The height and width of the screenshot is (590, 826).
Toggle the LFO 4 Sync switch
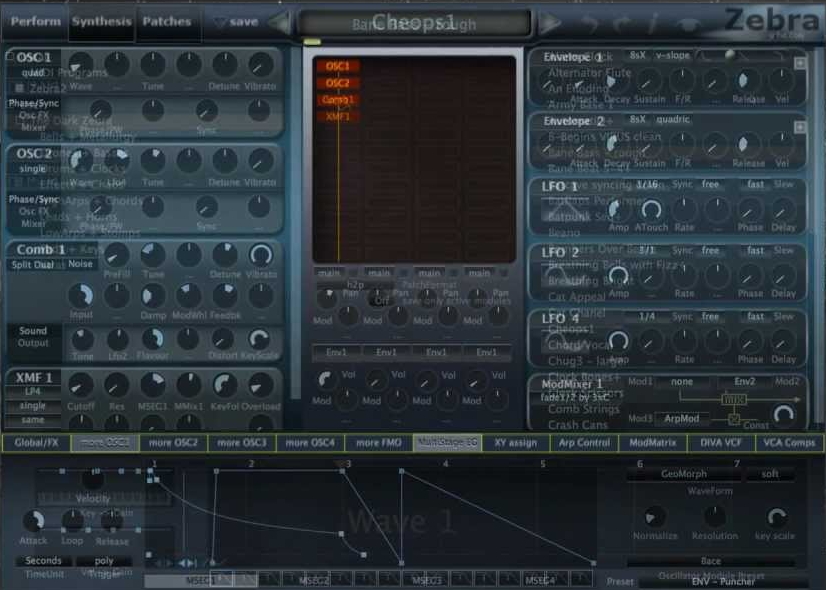(682, 317)
